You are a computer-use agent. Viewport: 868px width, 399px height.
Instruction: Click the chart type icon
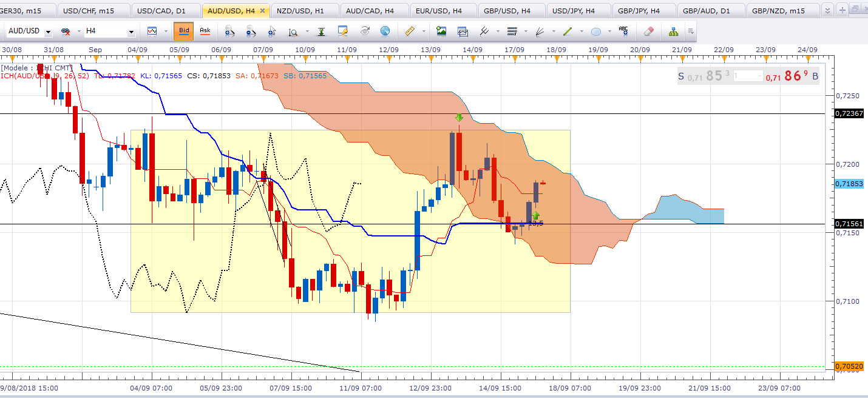(x=152, y=31)
